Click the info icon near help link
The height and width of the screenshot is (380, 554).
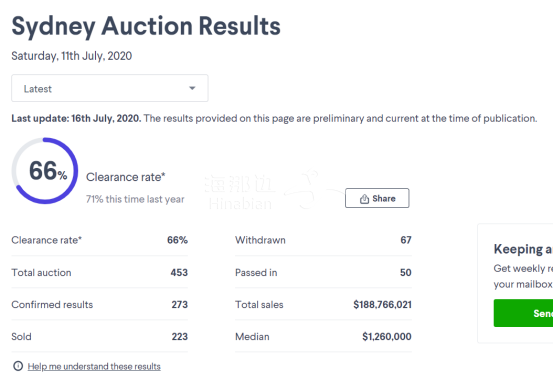[x=18, y=366]
